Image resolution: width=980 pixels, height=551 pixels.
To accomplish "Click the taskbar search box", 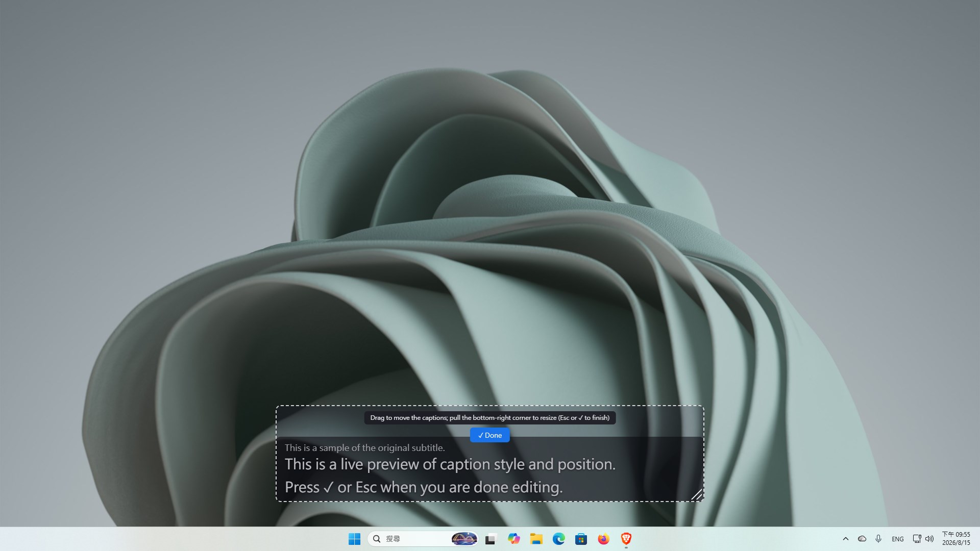I will pos(423,539).
